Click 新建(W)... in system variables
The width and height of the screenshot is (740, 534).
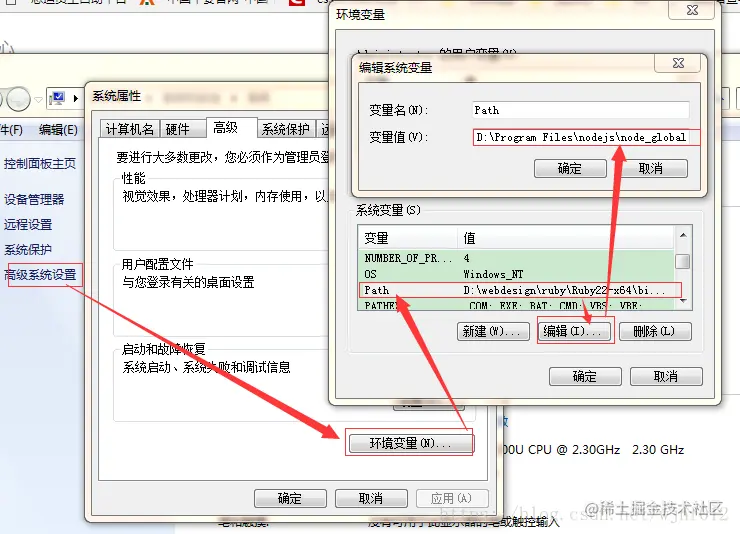tap(493, 331)
